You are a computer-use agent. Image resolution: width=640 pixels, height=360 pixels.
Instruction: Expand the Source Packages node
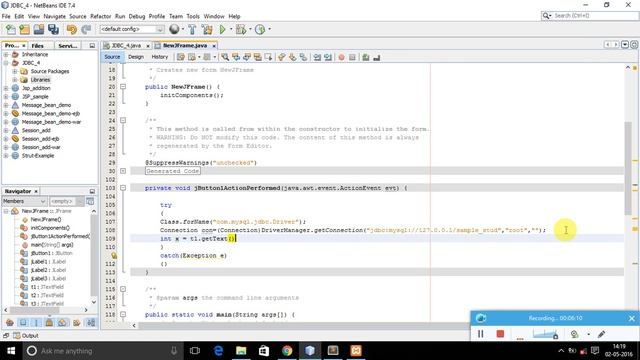[x=15, y=71]
